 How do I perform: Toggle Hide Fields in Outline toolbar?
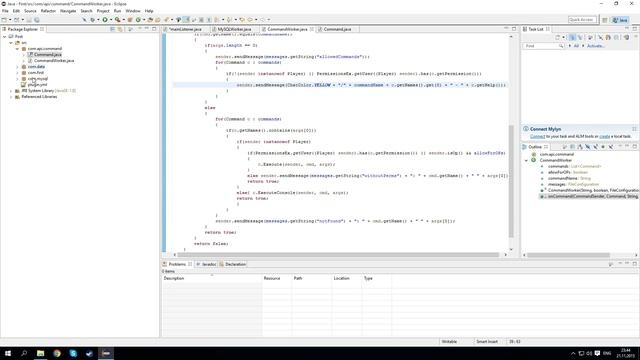coord(588,147)
